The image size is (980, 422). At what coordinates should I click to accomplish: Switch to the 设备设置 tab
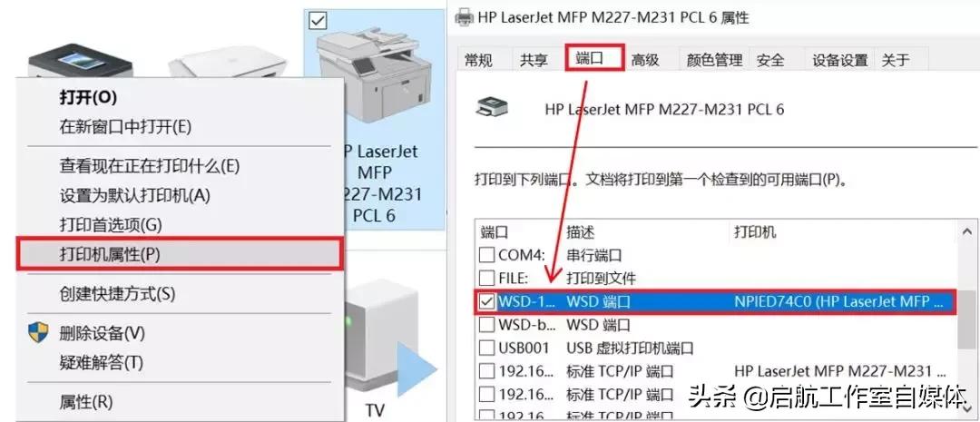[840, 60]
